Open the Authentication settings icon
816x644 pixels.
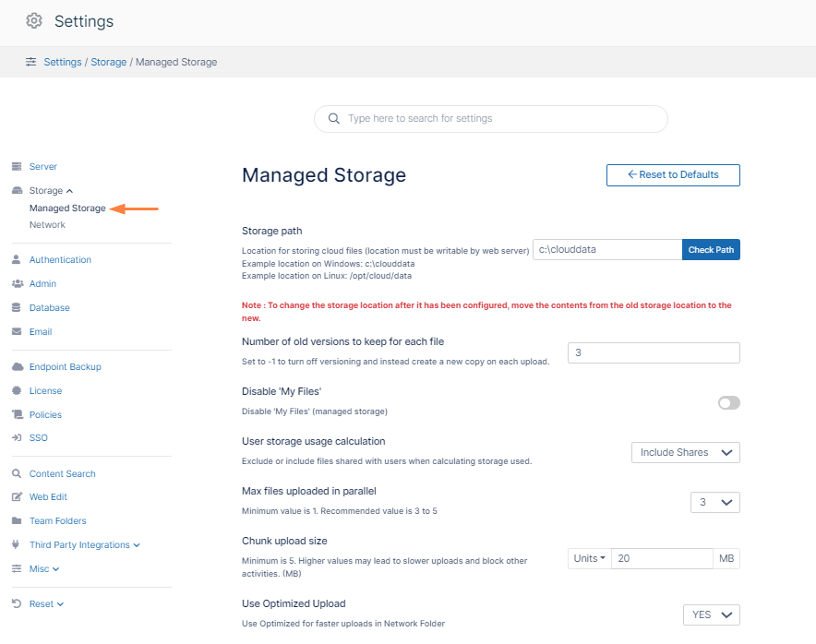[18, 259]
